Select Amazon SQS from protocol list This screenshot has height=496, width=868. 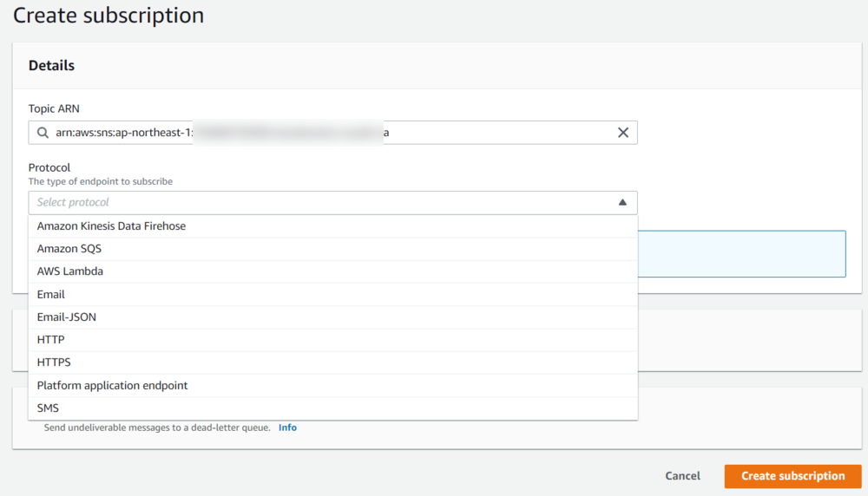(x=332, y=249)
